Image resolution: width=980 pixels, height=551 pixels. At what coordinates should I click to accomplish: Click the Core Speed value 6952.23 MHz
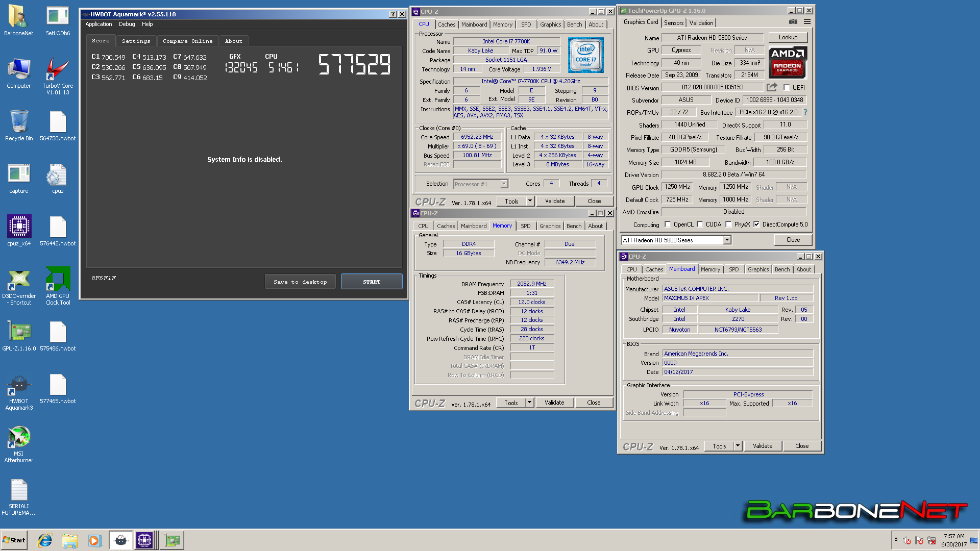[477, 137]
